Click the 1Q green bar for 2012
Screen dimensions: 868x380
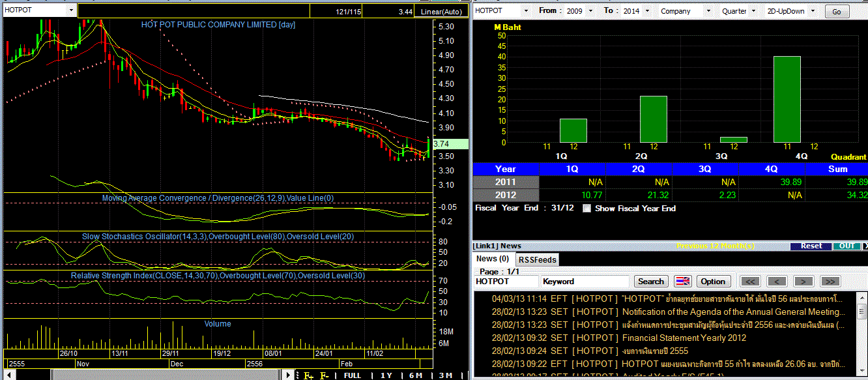[573, 130]
